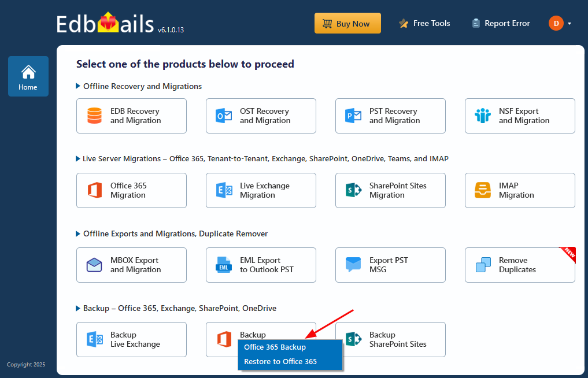Launch SharePoint Sites Migration product
This screenshot has width=588, height=378.
click(x=390, y=190)
